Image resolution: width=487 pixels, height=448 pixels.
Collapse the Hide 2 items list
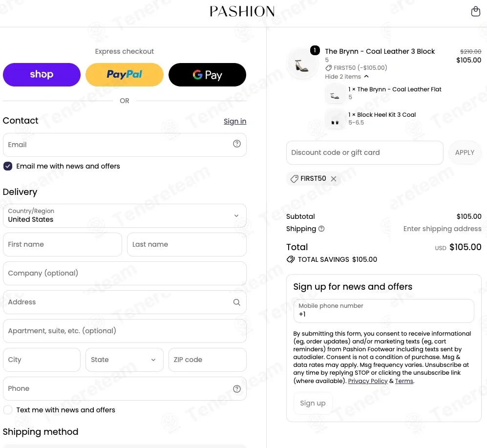pyautogui.click(x=347, y=76)
